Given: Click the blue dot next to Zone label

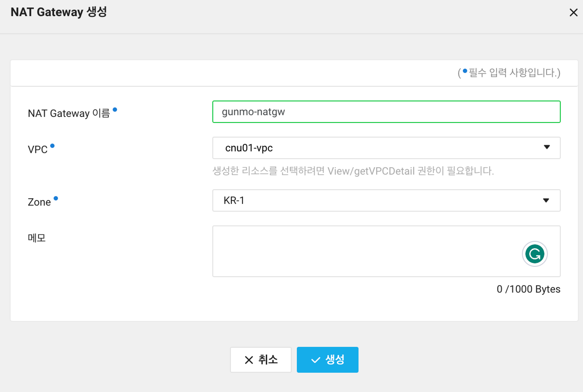Looking at the screenshot, I should click(x=56, y=198).
